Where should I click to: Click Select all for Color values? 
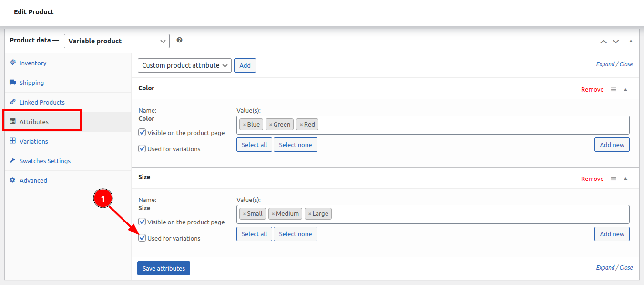254,145
